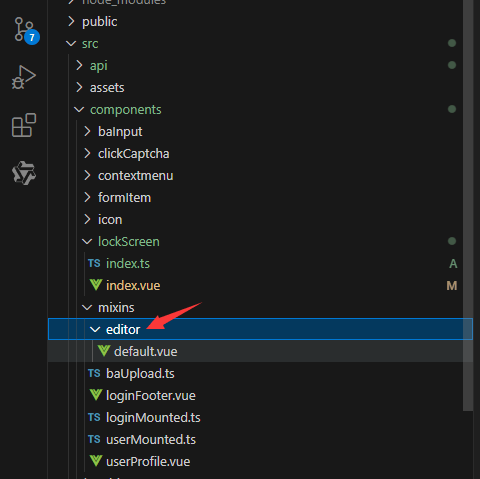Collapse the editor folder chevron

[x=95, y=330]
